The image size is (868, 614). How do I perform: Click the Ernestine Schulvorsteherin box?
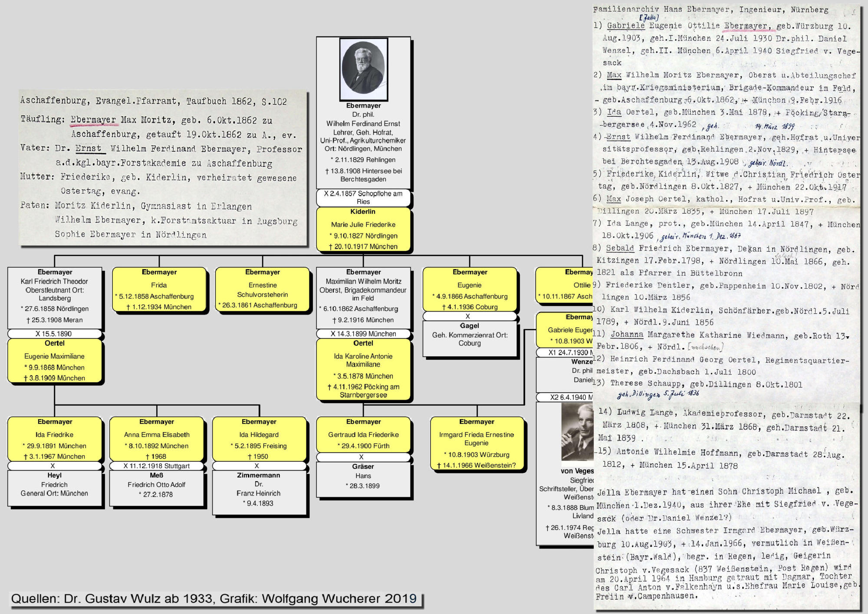(x=262, y=289)
